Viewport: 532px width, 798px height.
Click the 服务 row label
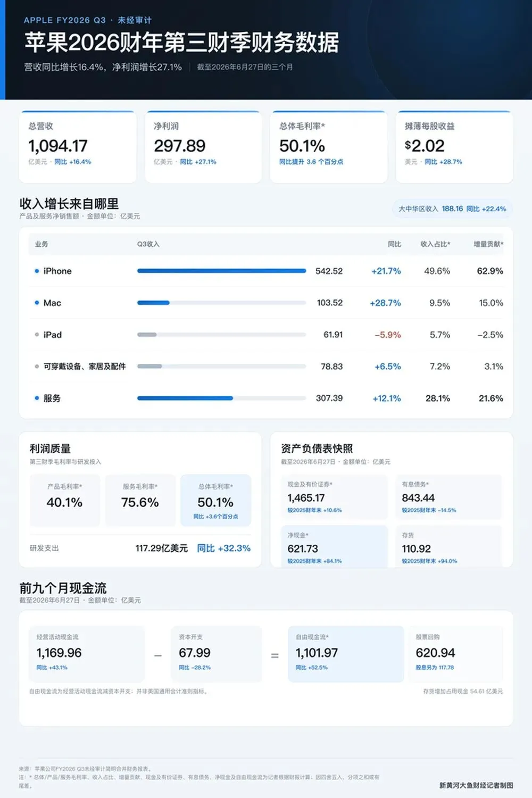pyautogui.click(x=52, y=398)
